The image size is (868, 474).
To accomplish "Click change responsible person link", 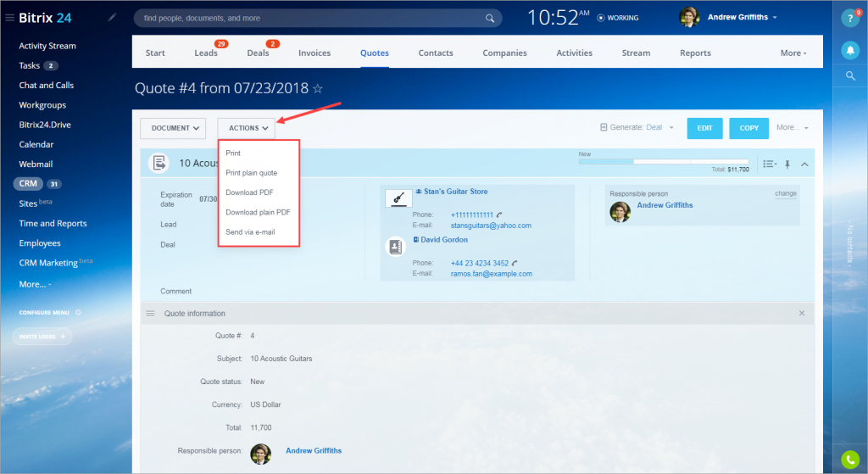I will [786, 193].
